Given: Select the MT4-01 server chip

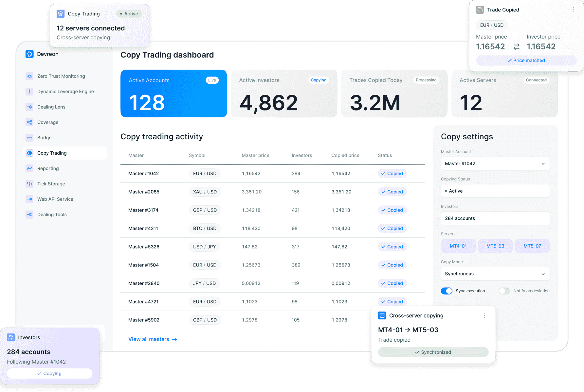Looking at the screenshot, I should (458, 246).
